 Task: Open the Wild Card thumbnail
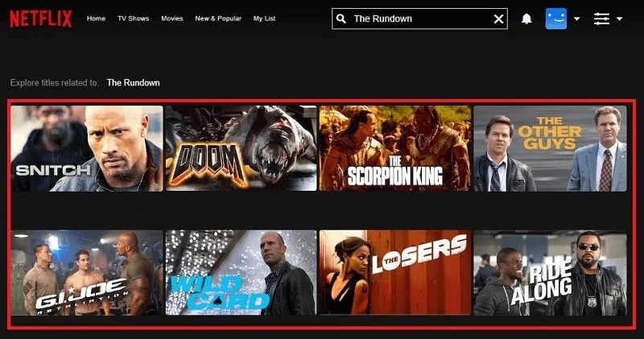[x=241, y=273]
